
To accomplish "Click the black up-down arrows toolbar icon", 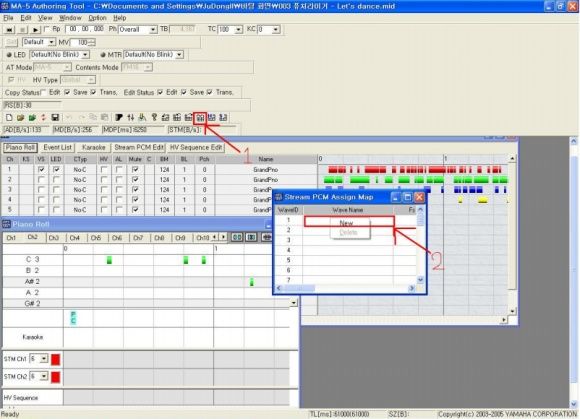I will coord(131,118).
